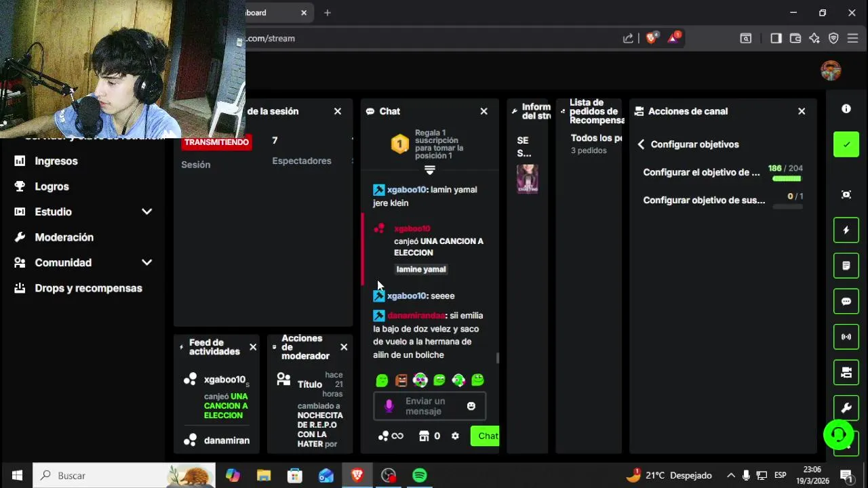868x488 pixels.
Task: Click xgaboo10 entry in activity feed
Action: coord(224,380)
